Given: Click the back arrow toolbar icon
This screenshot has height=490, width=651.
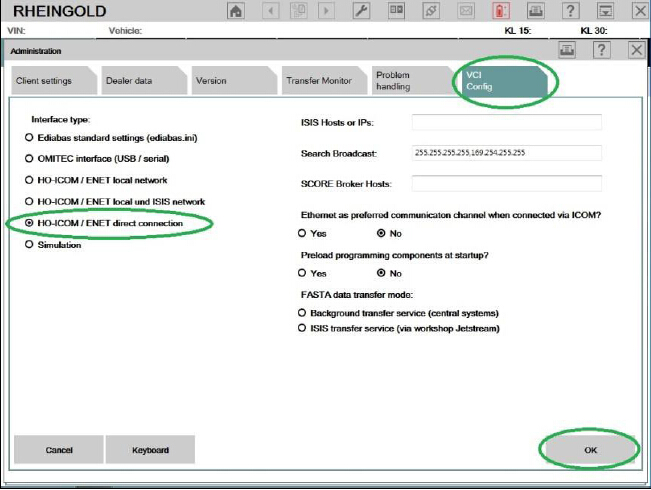Looking at the screenshot, I should 271,11.
